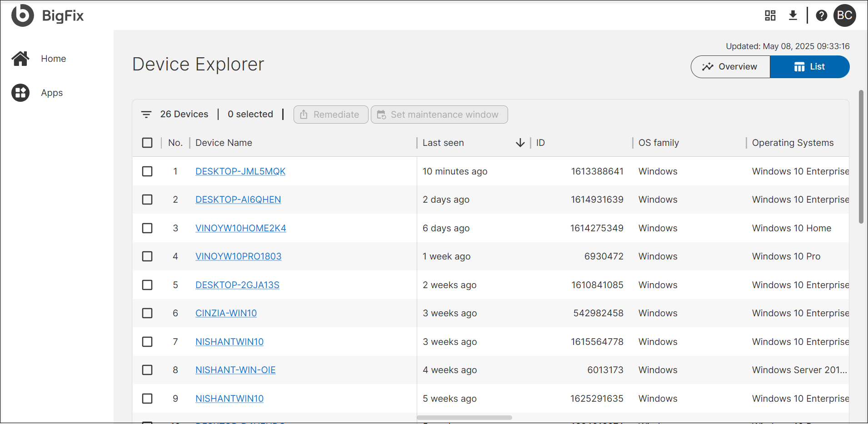Select the checkbox for CINZIA-WIN10
This screenshot has height=424, width=868.
(147, 313)
